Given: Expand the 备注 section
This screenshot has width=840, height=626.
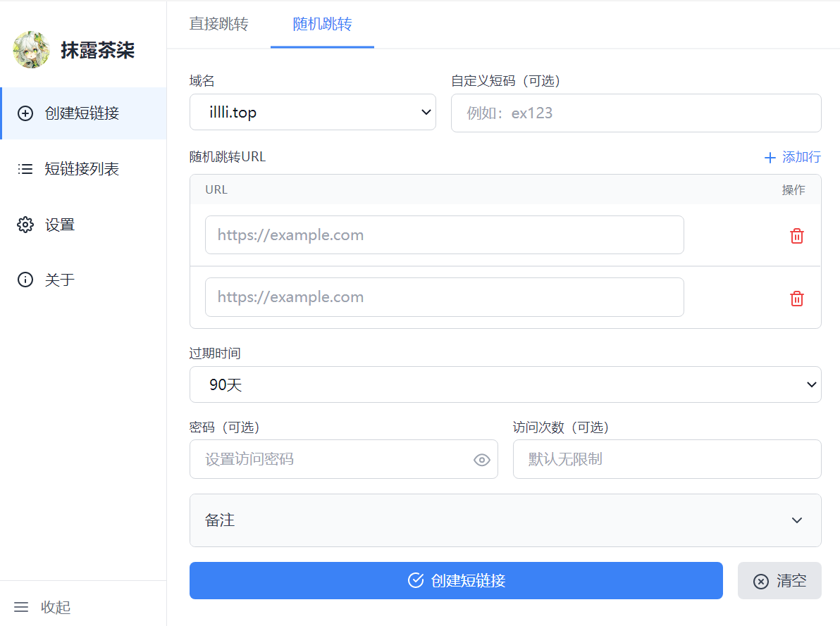Looking at the screenshot, I should click(x=505, y=520).
